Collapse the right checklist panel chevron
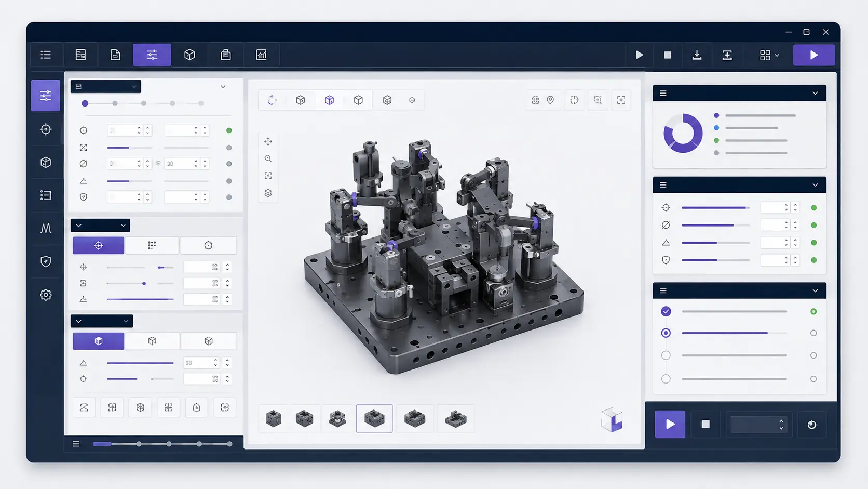The image size is (868, 489). (x=815, y=290)
